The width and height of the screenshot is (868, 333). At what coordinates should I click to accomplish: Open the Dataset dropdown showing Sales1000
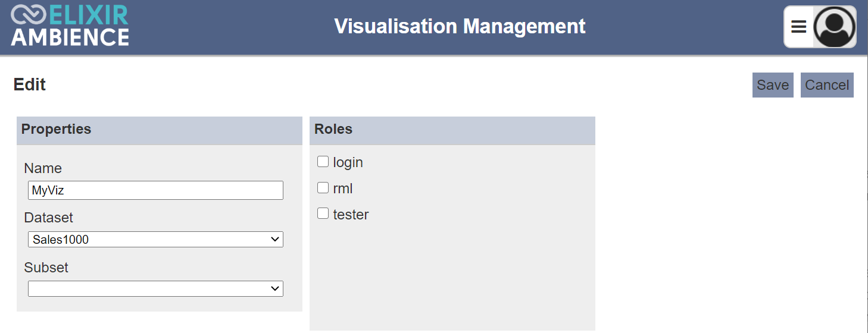click(x=155, y=240)
